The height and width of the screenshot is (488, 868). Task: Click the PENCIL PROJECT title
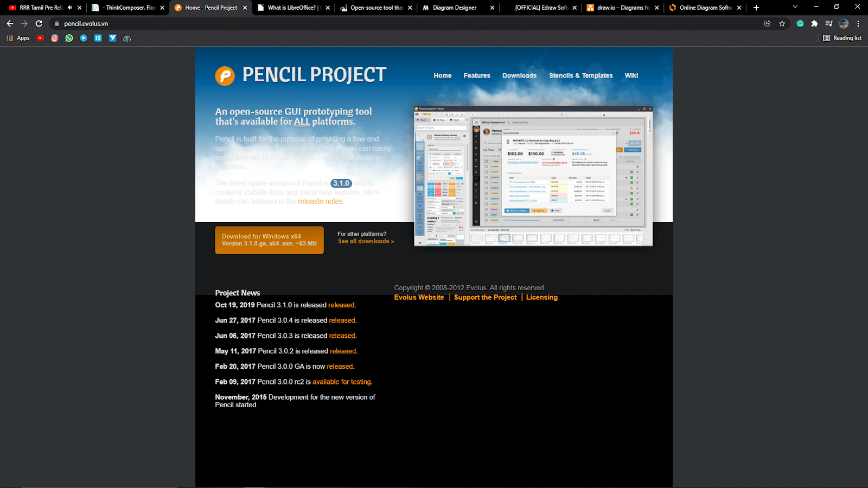coord(314,75)
